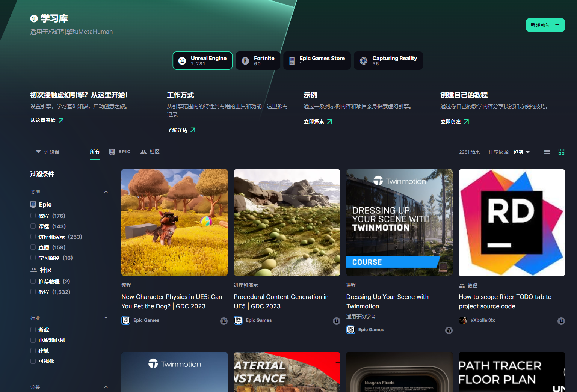
Task: Open the Twinmotion COURSE thumbnail
Action: [399, 222]
